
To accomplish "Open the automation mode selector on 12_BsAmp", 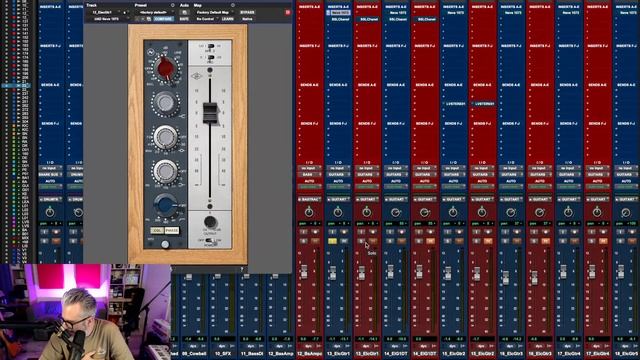I will pos(309,187).
